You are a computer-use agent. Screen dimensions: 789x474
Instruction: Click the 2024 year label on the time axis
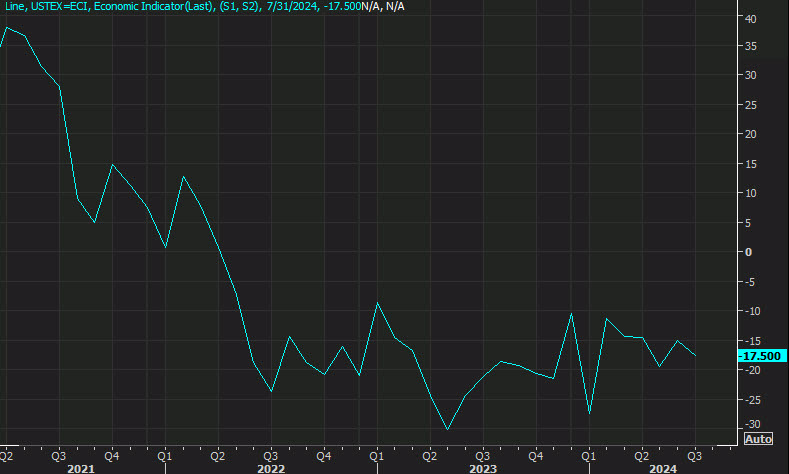[x=663, y=468]
